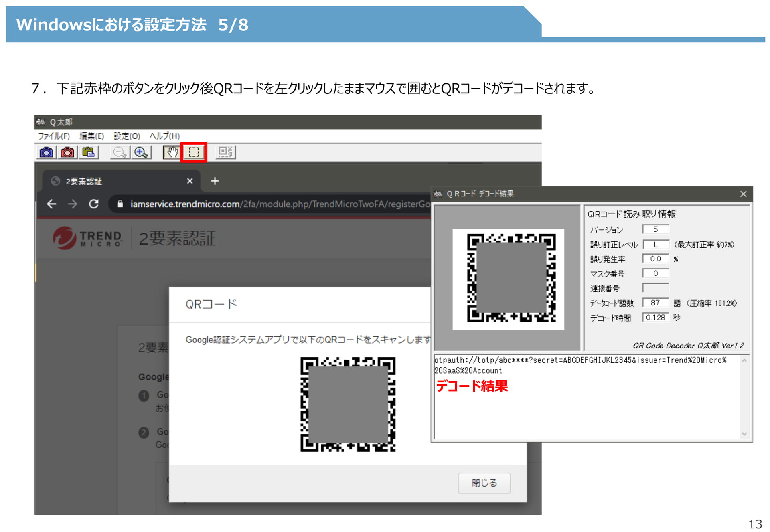Open the 編集(E) menu

pyautogui.click(x=91, y=136)
